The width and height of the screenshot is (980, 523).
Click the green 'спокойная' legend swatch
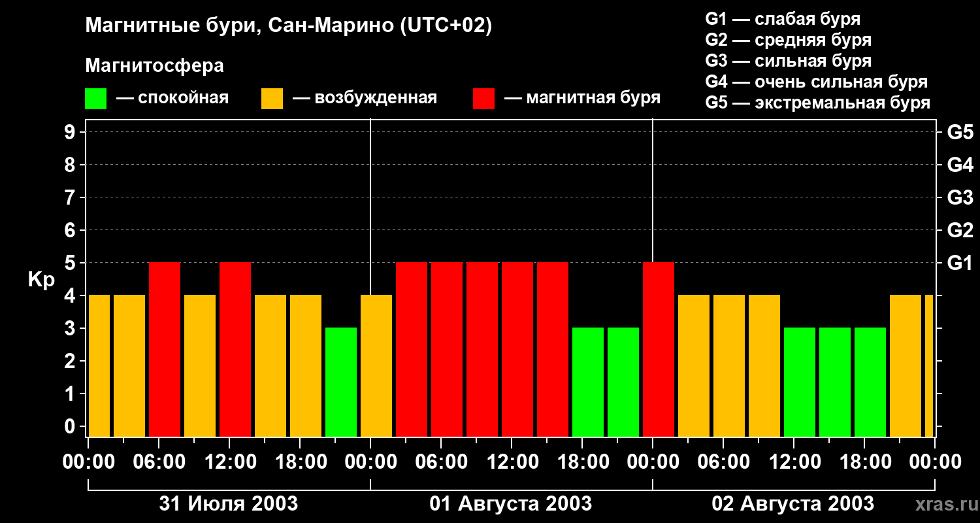click(95, 99)
